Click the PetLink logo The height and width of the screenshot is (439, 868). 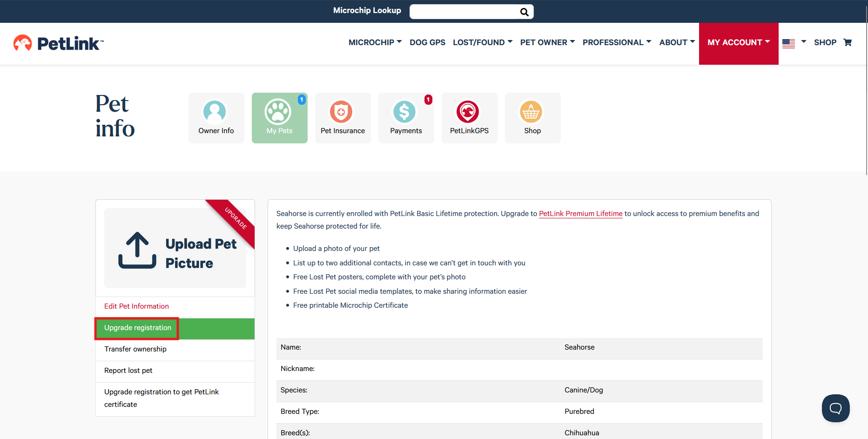[x=59, y=43]
